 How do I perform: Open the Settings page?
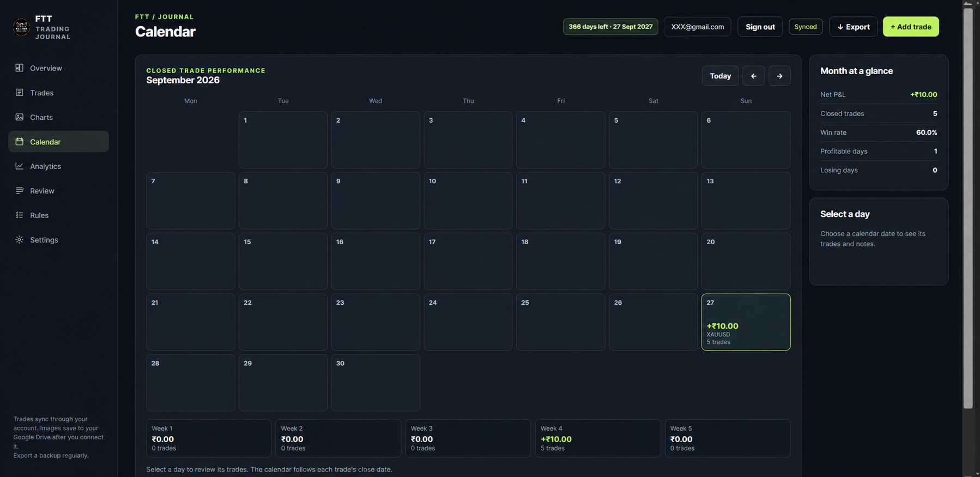58,240
